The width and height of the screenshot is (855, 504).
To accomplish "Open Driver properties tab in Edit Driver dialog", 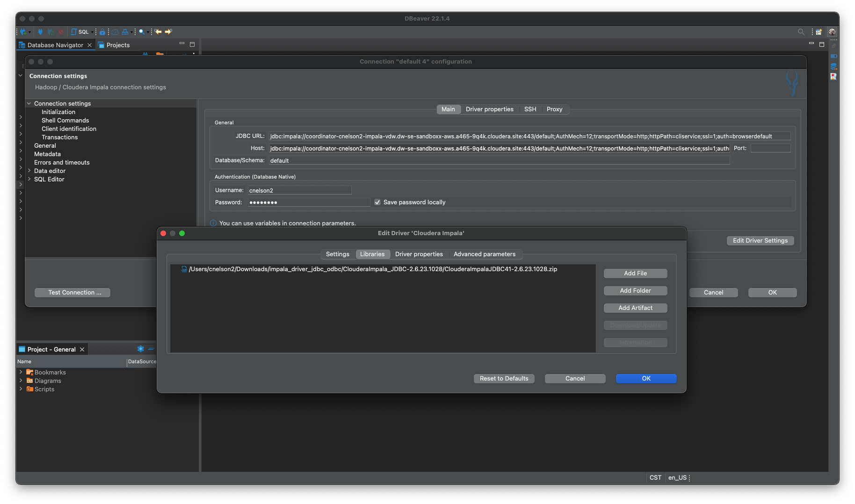I will (x=419, y=254).
